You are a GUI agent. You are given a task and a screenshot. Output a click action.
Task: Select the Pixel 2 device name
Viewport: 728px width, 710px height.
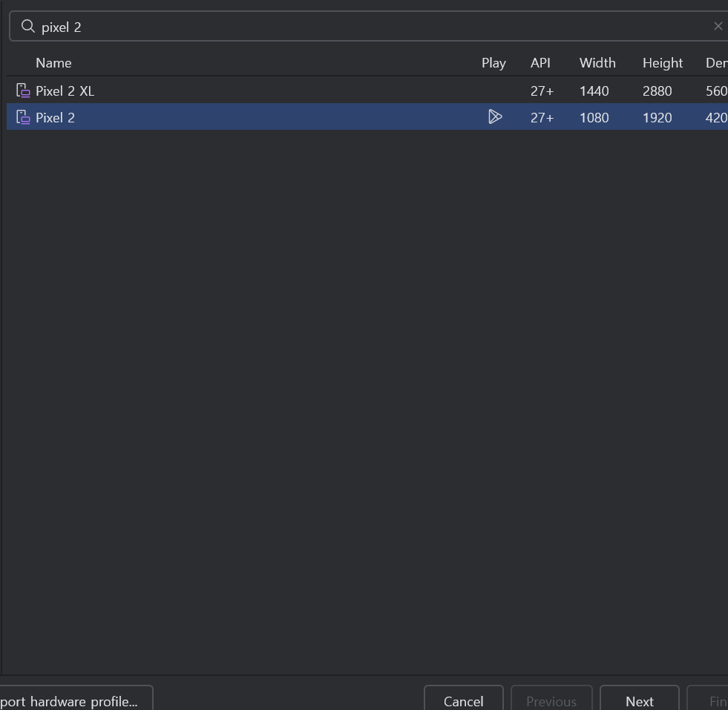click(x=55, y=118)
